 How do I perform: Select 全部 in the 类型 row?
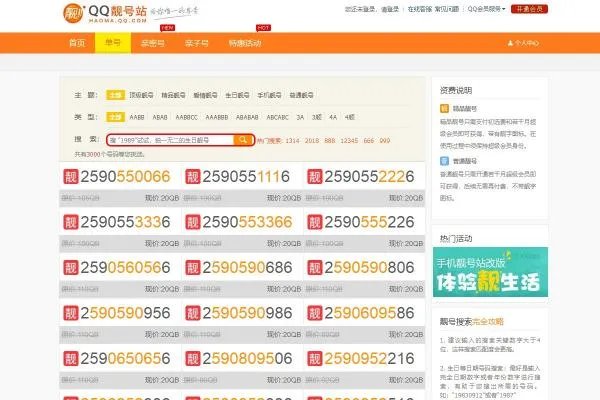(x=115, y=117)
